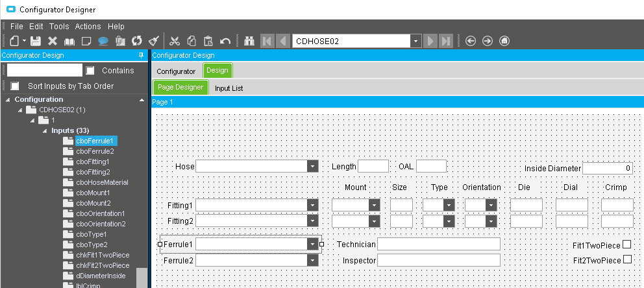Pin the Configurator Design tree panel
Image resolution: width=644 pixels, height=288 pixels.
pos(142,55)
